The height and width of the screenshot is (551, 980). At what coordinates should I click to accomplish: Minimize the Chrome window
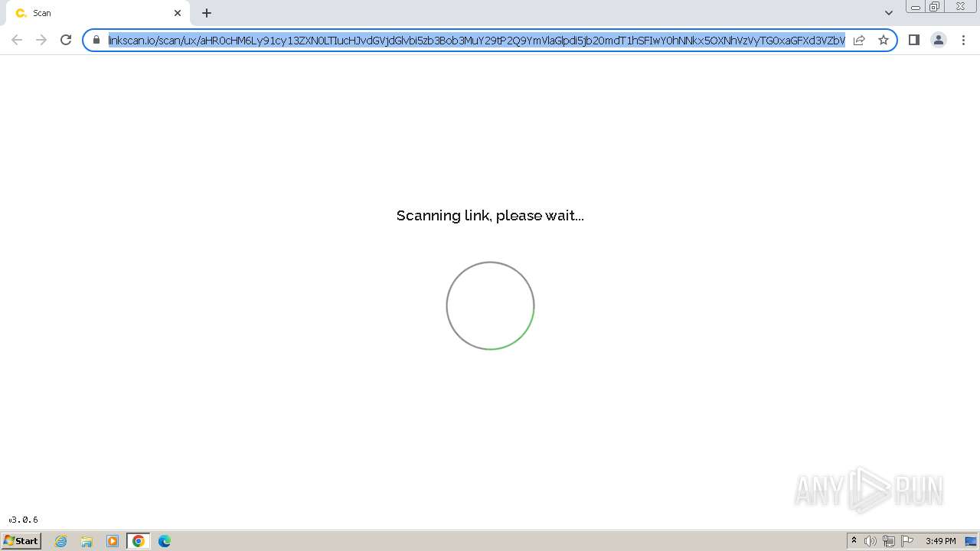[x=916, y=7]
